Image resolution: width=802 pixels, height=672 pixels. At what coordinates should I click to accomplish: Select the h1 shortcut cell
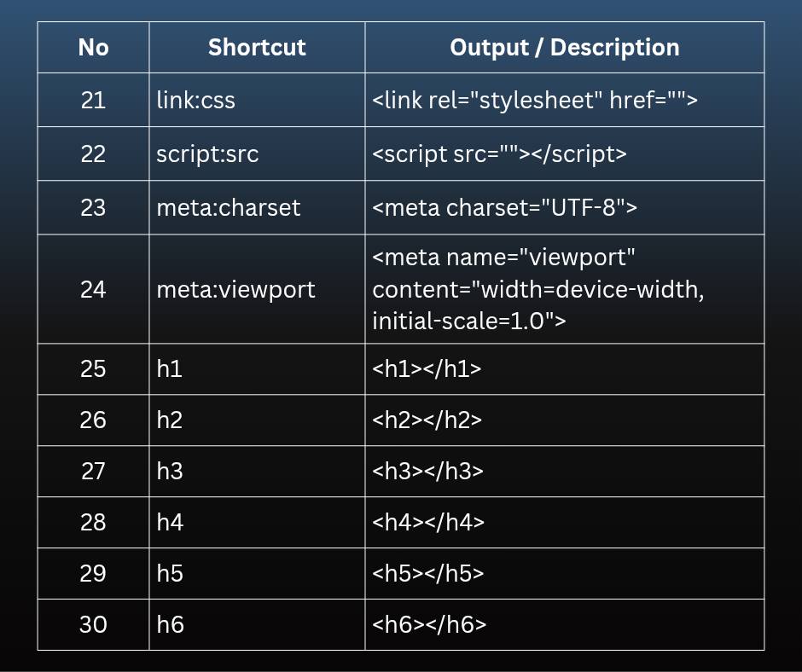(x=257, y=368)
